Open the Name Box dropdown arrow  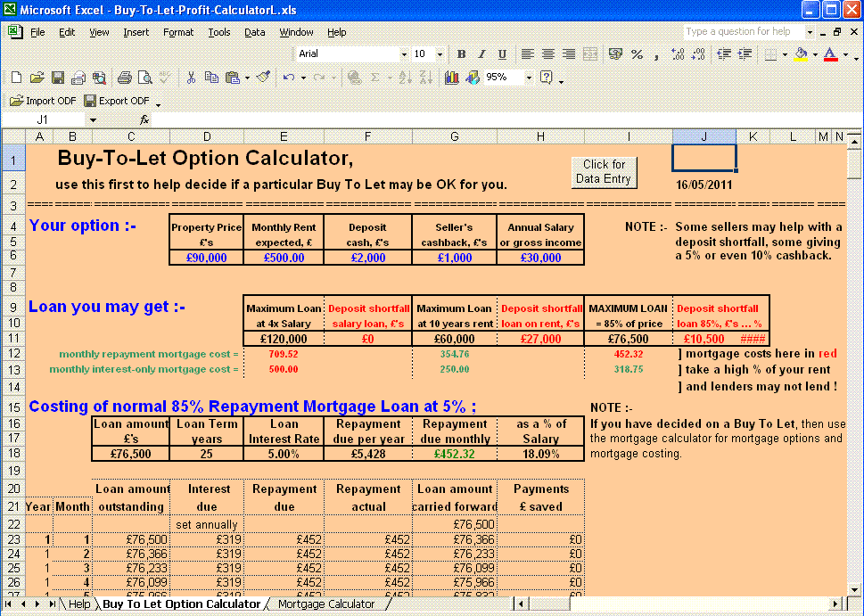[x=93, y=119]
